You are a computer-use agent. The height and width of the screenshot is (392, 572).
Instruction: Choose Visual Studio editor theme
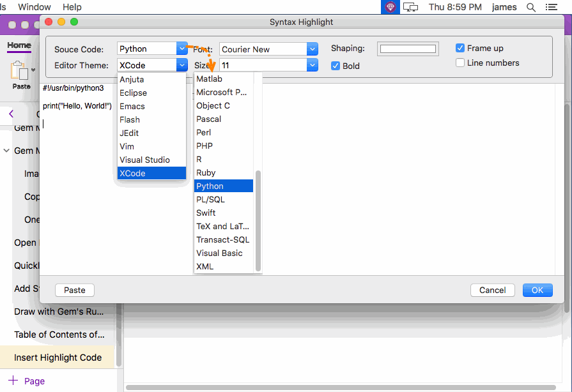(x=144, y=160)
